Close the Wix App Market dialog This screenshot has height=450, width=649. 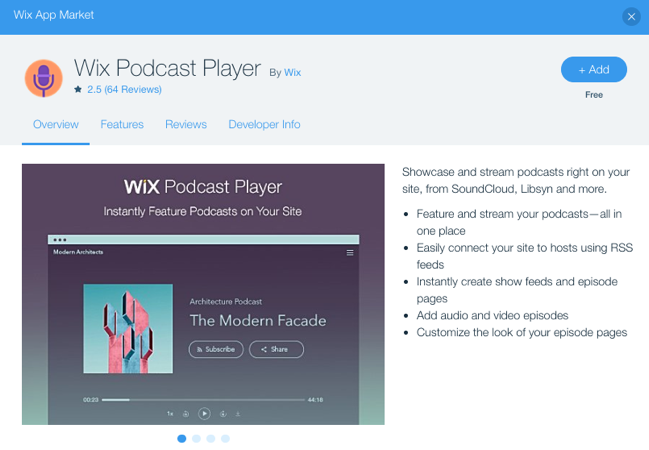click(631, 17)
